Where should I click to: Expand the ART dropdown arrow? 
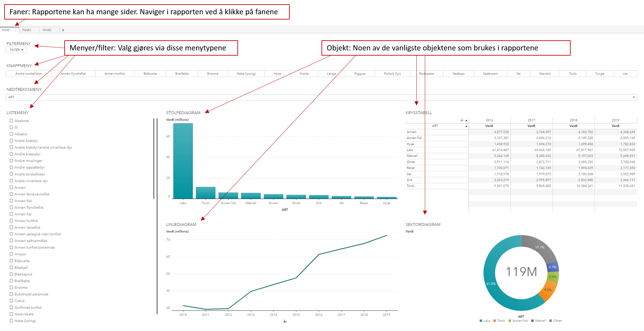pos(634,97)
